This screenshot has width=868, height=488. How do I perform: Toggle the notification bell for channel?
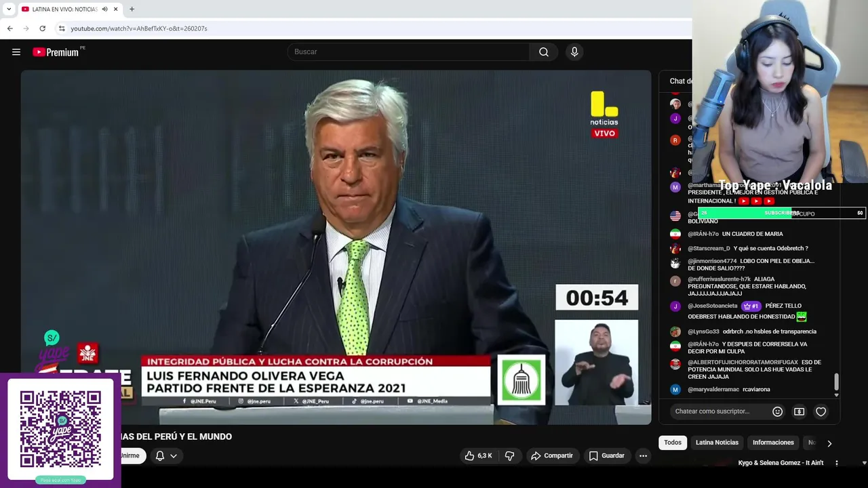[160, 455]
